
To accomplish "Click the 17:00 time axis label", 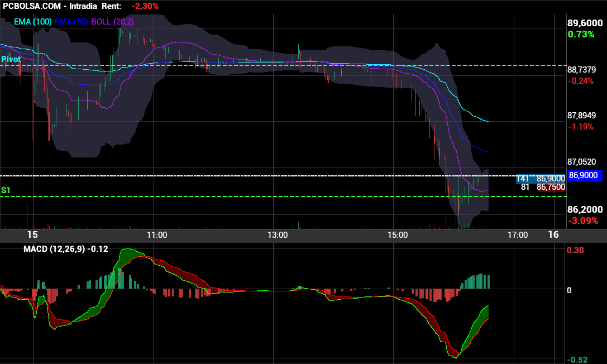I will coord(518,235).
